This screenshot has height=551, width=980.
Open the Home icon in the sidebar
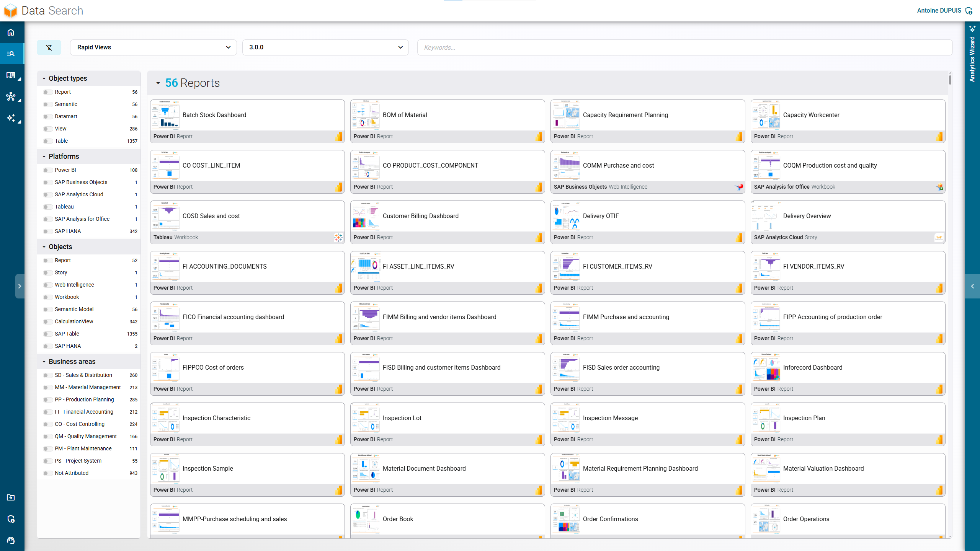tap(11, 32)
